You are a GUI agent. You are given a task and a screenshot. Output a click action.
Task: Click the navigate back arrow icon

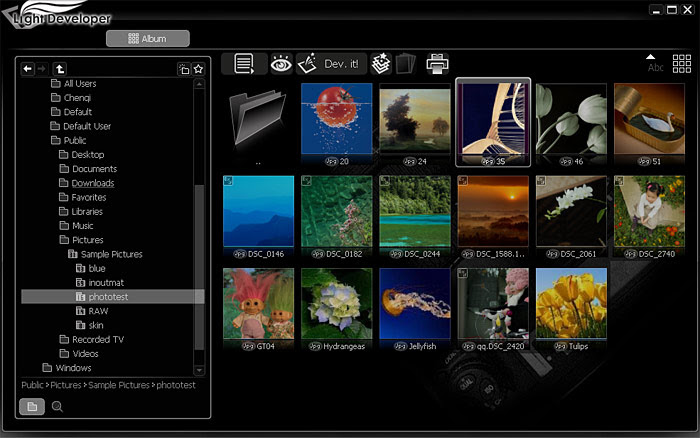[28, 69]
